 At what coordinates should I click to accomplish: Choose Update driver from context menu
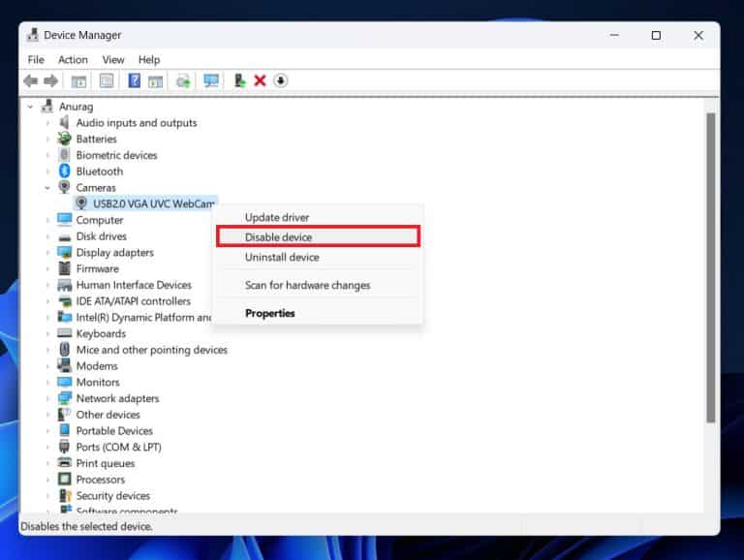click(319, 217)
